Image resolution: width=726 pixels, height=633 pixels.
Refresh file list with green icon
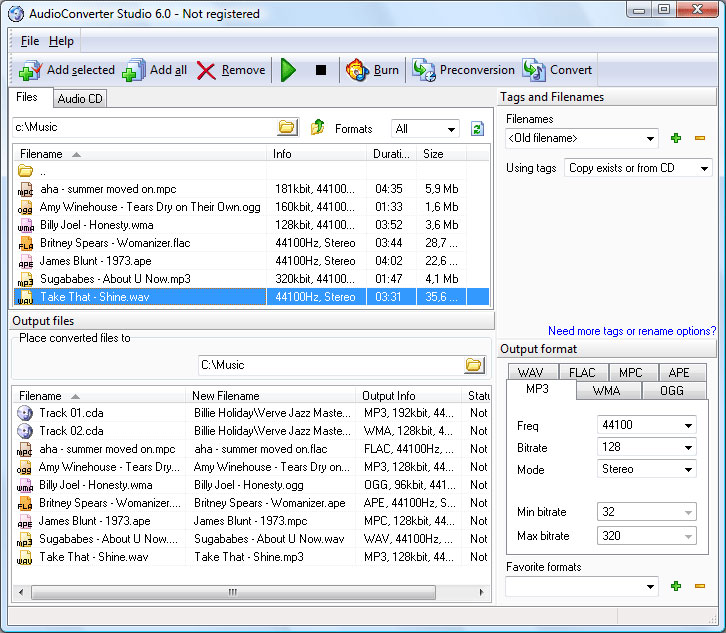(477, 129)
